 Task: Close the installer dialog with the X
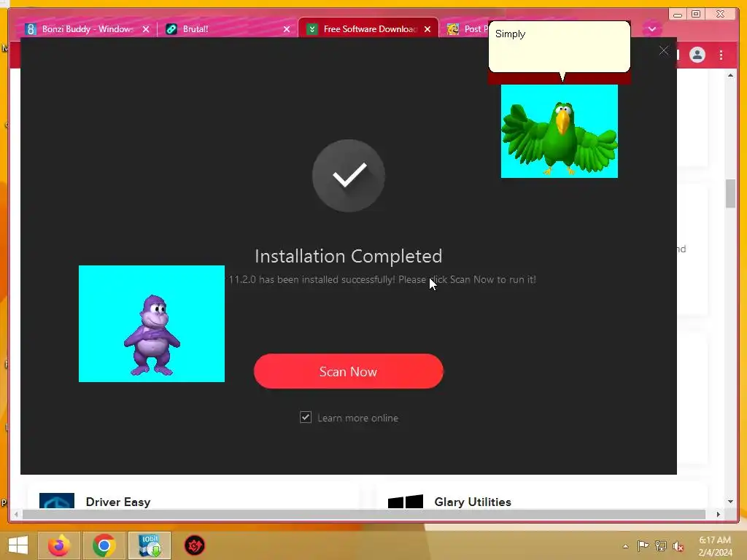click(x=664, y=50)
